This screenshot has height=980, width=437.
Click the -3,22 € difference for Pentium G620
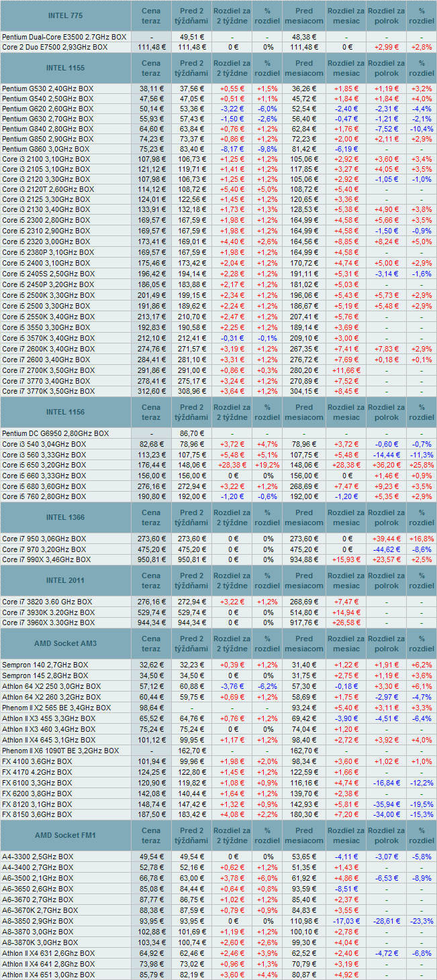232,109
